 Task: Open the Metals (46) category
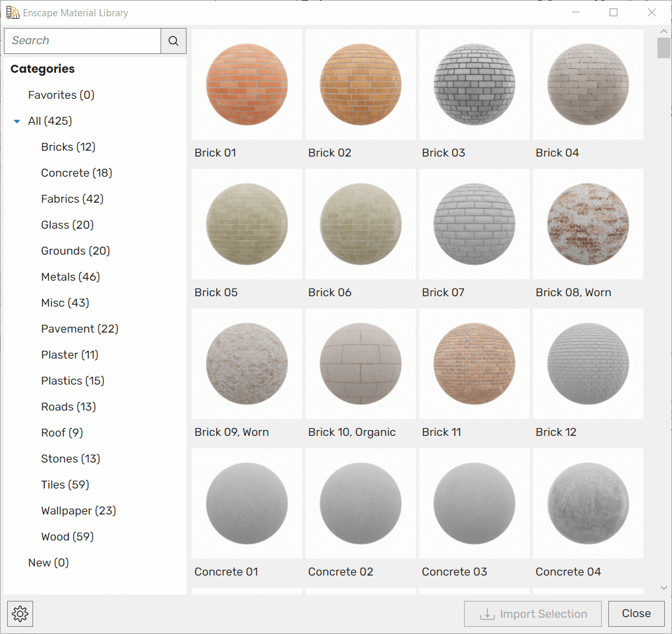pos(71,277)
